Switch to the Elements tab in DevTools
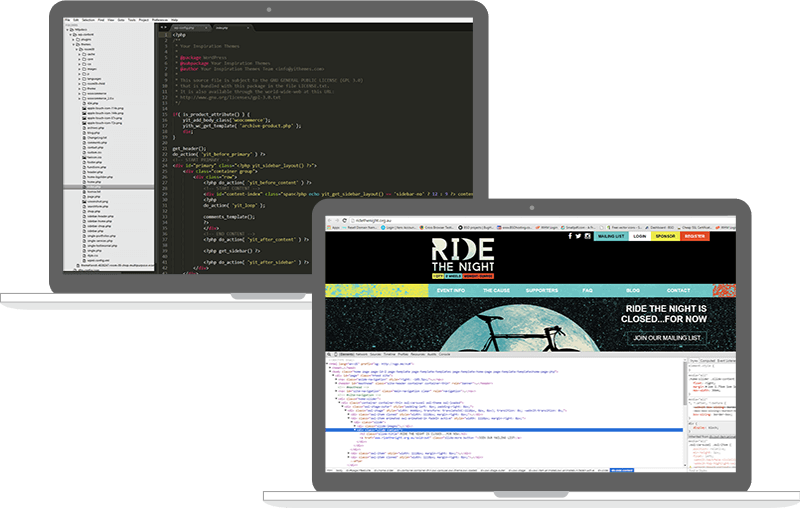The height and width of the screenshot is (508, 800). point(347,354)
